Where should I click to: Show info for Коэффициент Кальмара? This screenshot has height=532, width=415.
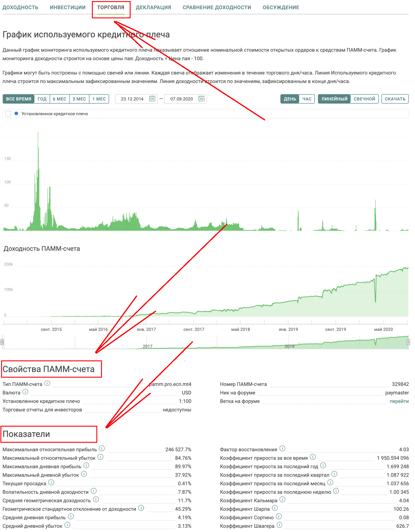[282, 500]
